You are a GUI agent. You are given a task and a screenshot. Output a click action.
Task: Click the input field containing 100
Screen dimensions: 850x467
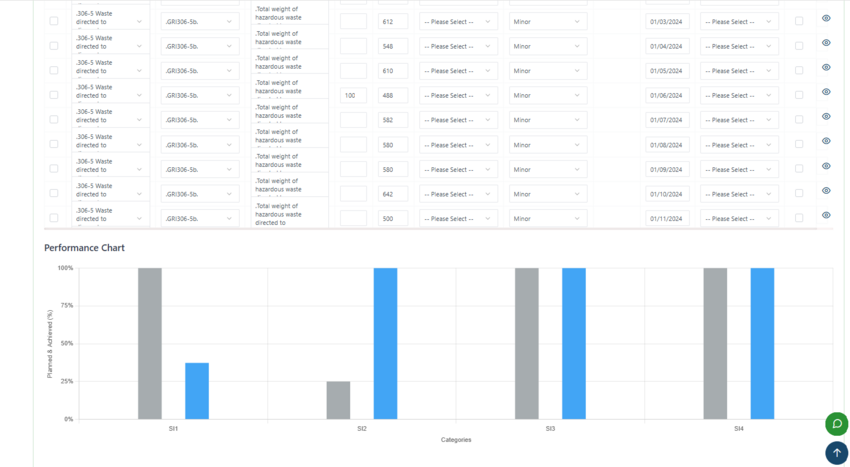point(353,96)
